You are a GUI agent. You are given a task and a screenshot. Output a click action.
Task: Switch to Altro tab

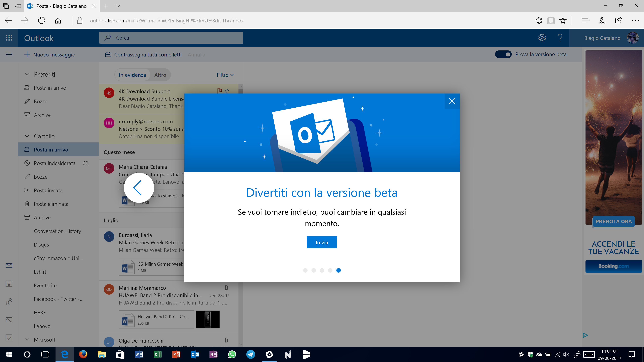coord(160,75)
